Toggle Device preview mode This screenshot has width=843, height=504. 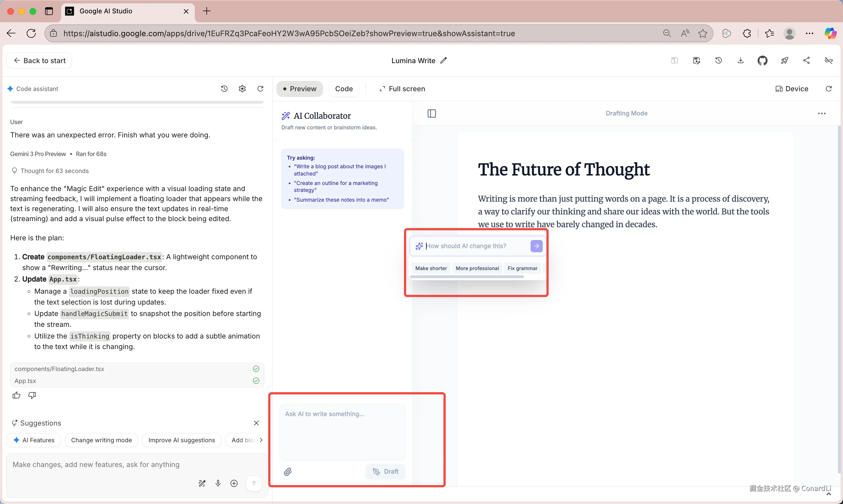791,89
